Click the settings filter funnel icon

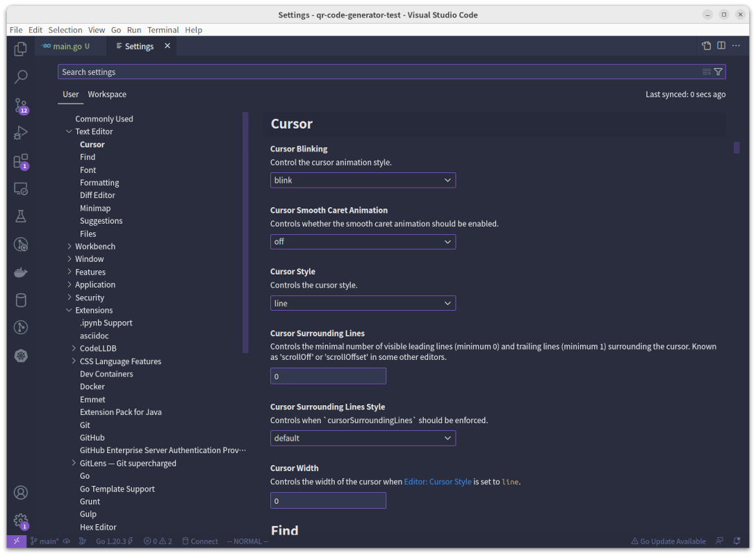pyautogui.click(x=718, y=72)
